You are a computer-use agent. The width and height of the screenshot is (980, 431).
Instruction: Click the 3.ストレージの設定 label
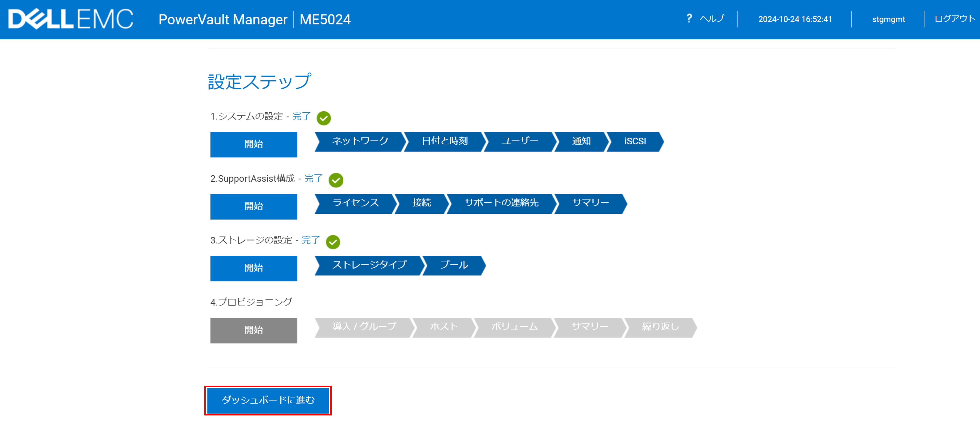pos(251,240)
